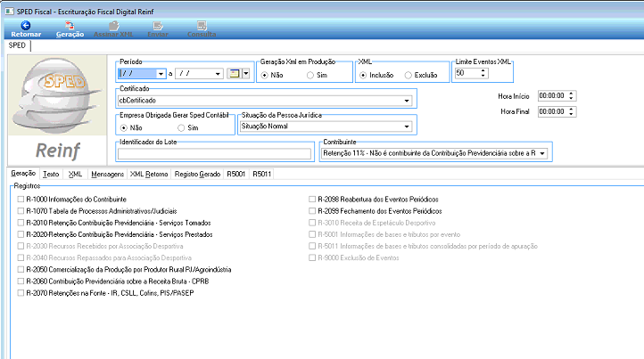
Task: Click the Geração toolbar icon
Action: point(70,26)
